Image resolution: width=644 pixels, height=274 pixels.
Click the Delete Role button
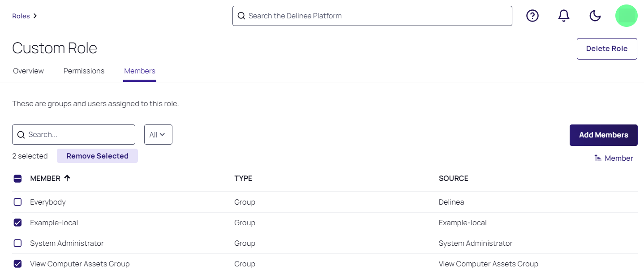pos(606,48)
